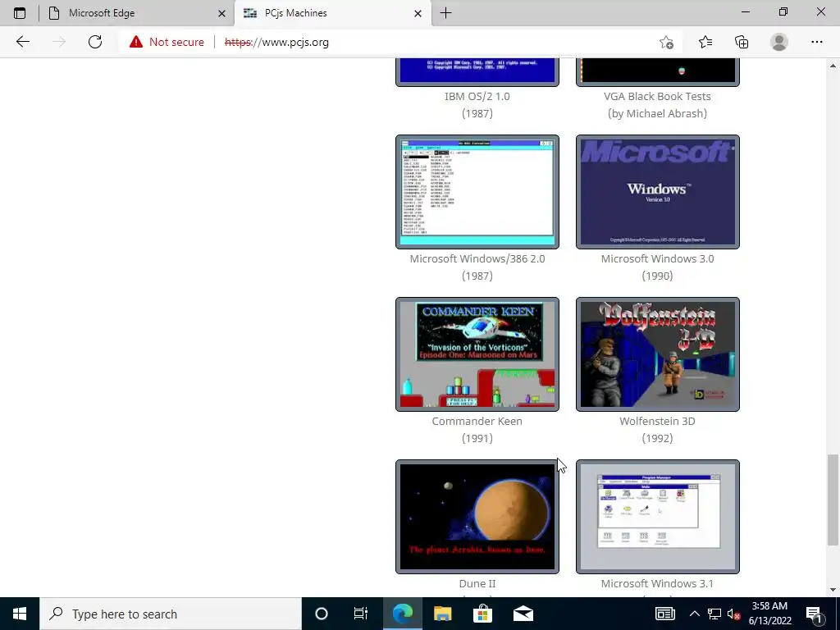Close the PCjs Machines tab
Image resolution: width=840 pixels, height=630 pixels.
[418, 13]
